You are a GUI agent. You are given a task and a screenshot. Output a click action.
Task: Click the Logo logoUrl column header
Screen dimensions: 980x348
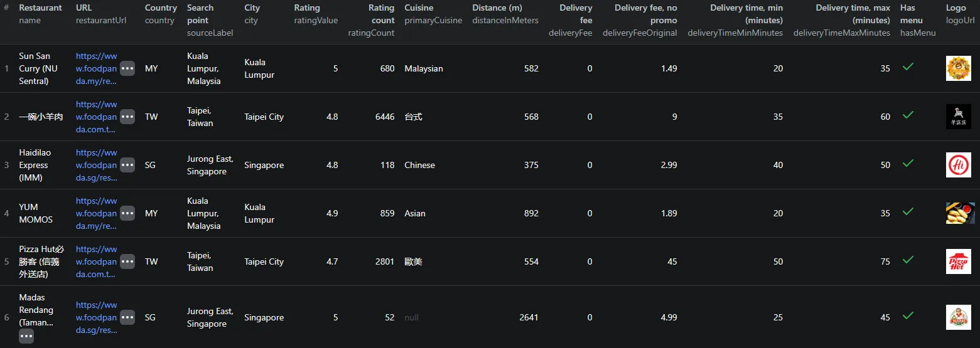click(x=961, y=14)
